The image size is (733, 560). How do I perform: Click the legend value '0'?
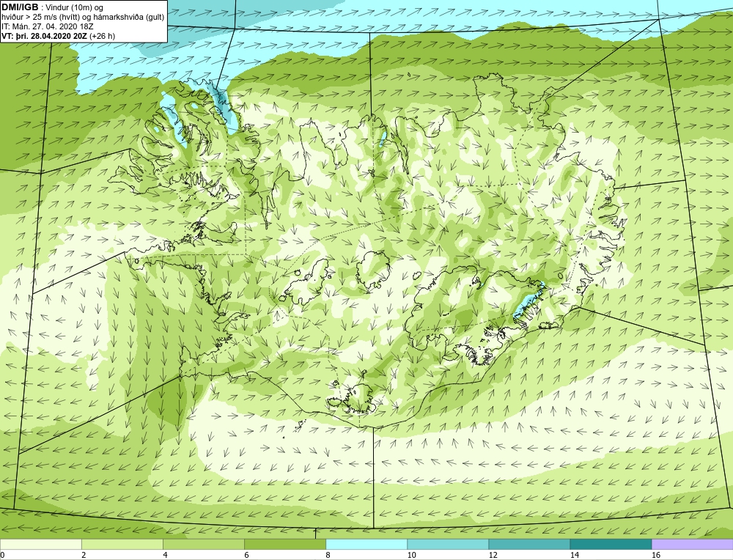(x=2, y=555)
